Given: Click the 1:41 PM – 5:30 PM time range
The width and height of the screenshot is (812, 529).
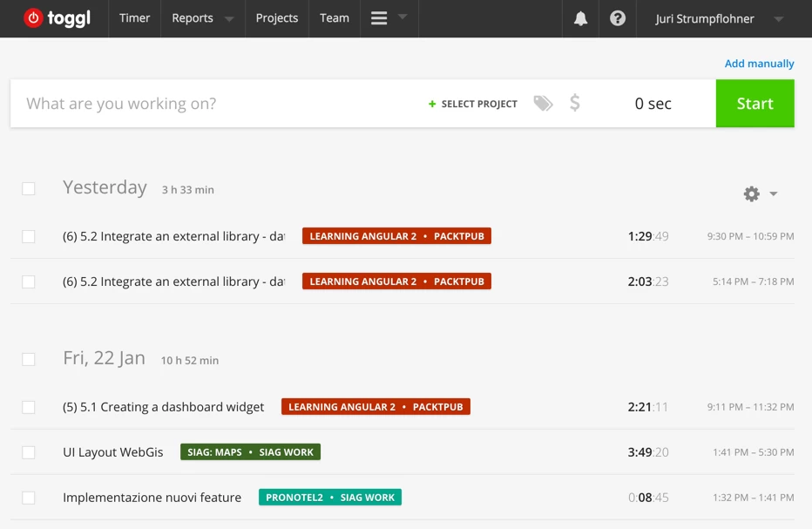Looking at the screenshot, I should pos(753,451).
